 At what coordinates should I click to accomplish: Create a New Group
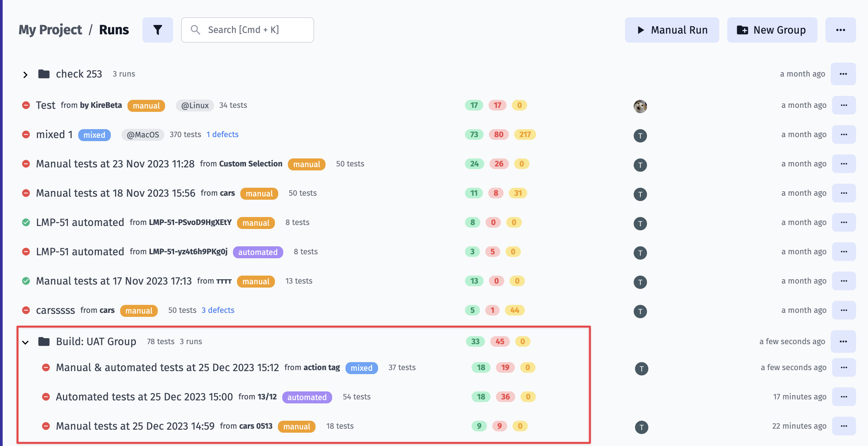(772, 30)
